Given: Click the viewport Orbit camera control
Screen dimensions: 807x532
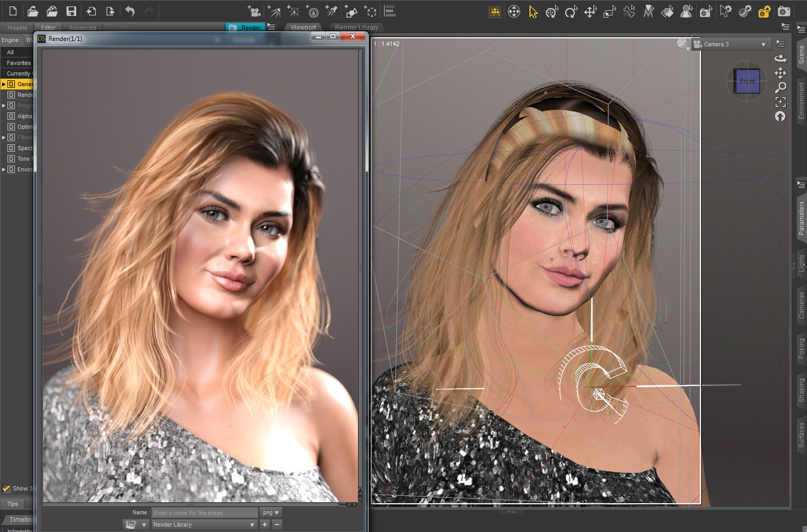Looking at the screenshot, I should 780,58.
